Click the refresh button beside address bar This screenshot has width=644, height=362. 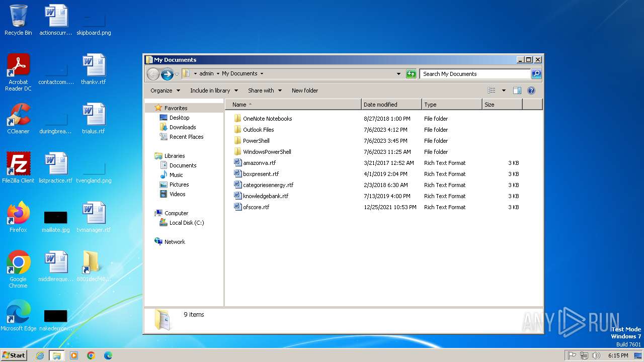pyautogui.click(x=411, y=74)
